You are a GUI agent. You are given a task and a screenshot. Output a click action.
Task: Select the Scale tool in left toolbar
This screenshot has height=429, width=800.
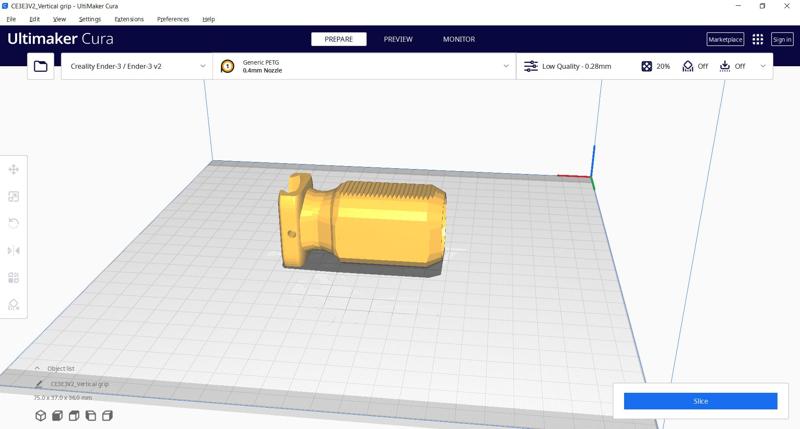[x=14, y=196]
